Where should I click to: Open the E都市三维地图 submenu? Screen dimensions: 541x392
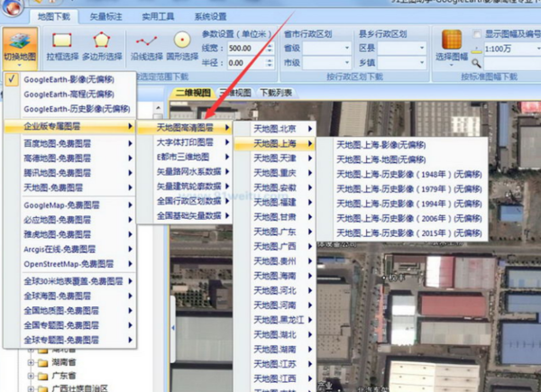(185, 157)
